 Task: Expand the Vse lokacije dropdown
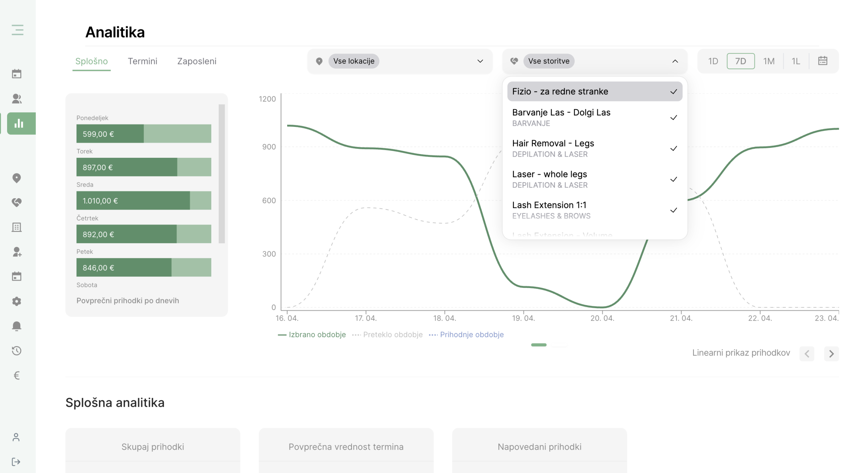399,61
